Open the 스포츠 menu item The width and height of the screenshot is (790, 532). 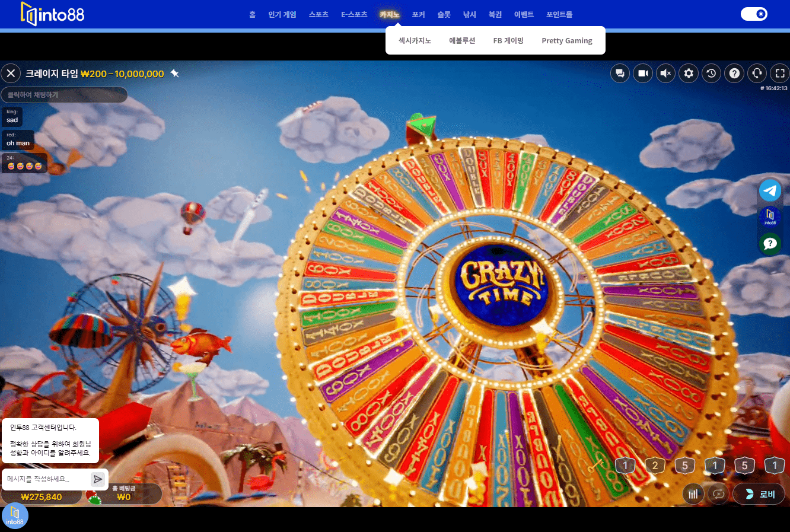click(318, 15)
